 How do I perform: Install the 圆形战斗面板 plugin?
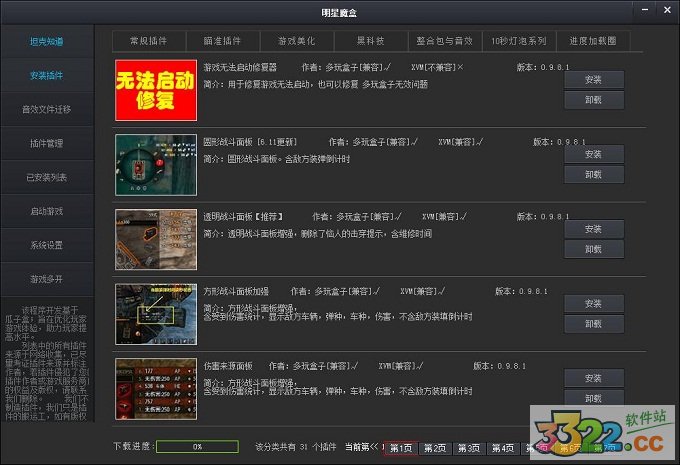(594, 154)
